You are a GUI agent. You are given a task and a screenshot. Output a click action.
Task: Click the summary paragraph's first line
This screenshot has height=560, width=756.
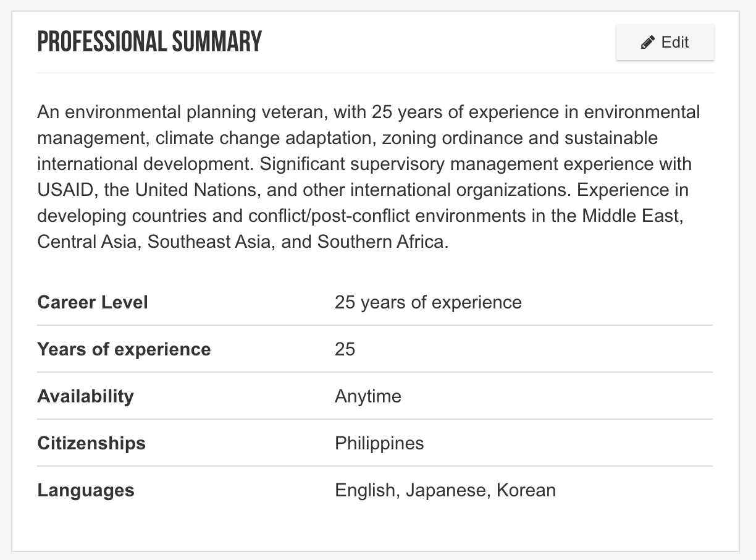click(369, 112)
